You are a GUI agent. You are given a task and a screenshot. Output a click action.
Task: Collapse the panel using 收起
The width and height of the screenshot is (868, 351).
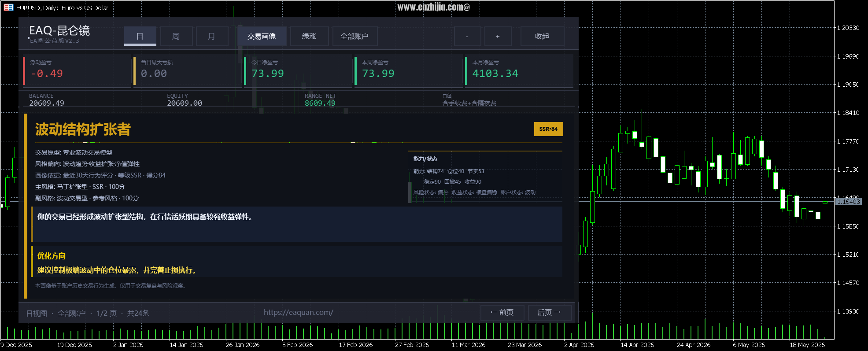click(x=542, y=36)
